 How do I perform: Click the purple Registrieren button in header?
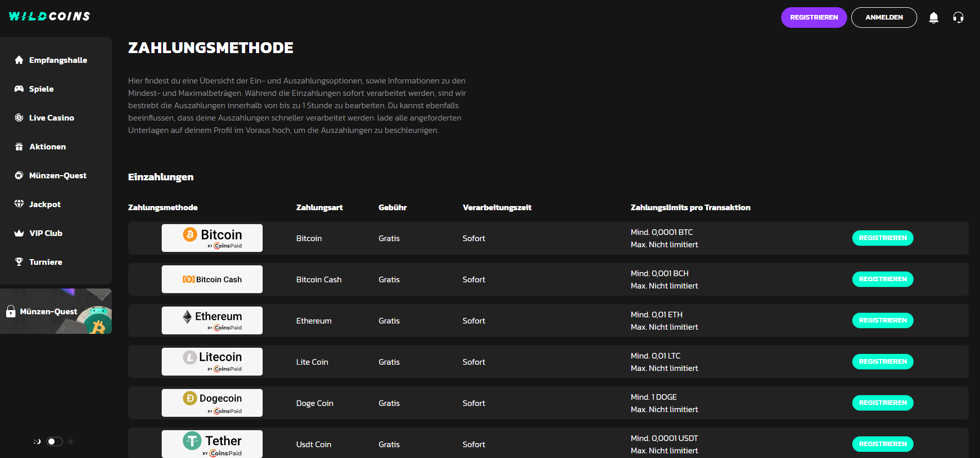pos(814,18)
